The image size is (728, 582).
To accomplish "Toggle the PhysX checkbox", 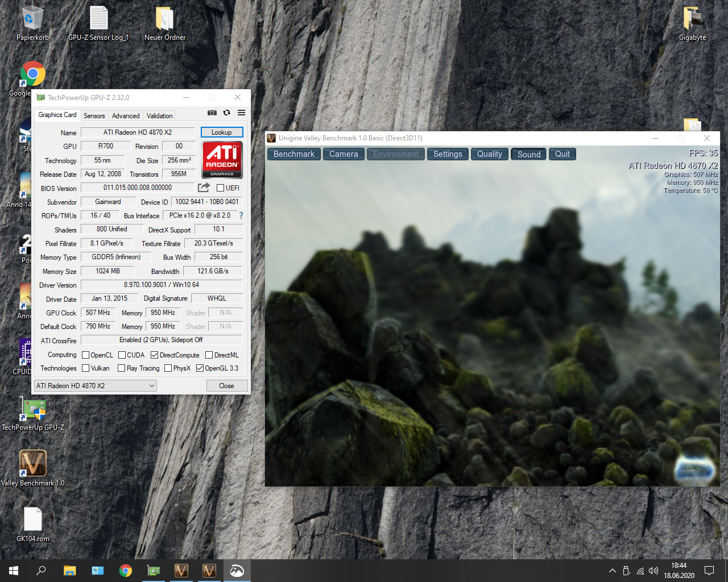I will coord(168,368).
